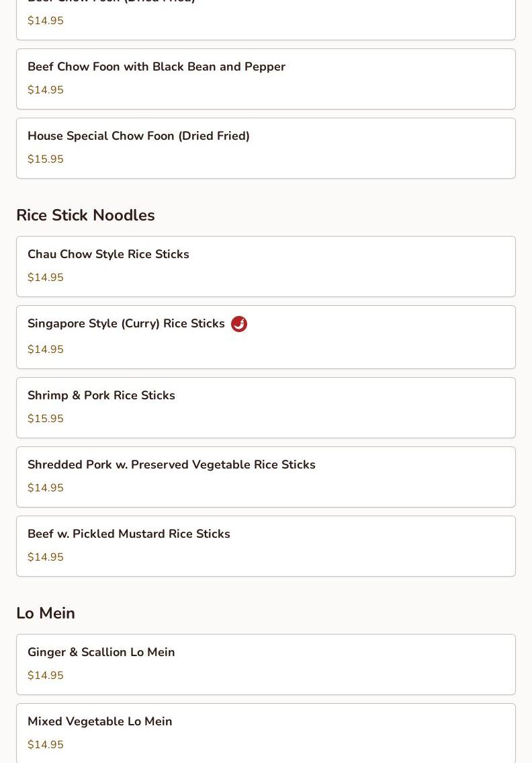The height and width of the screenshot is (763, 532).
Task: Click the price of Beef w. Pickled Mustard
Action: (46, 557)
